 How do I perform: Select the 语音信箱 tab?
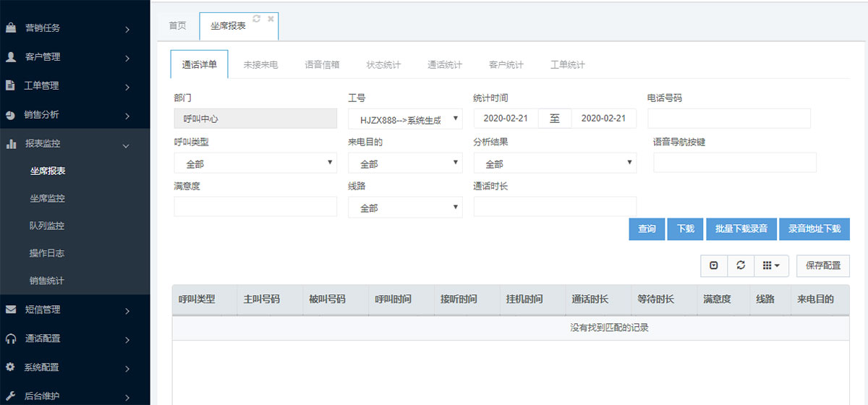click(322, 64)
